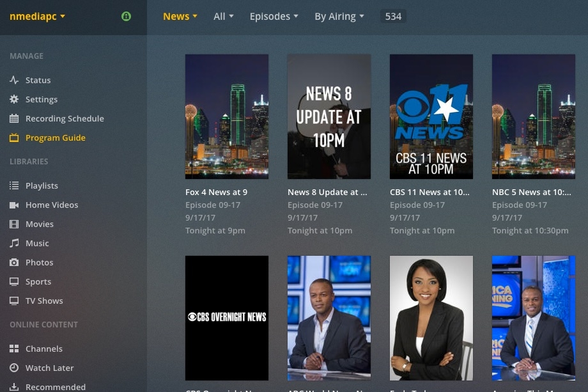Open the Fox 4 News at 9 poster

[x=226, y=116]
